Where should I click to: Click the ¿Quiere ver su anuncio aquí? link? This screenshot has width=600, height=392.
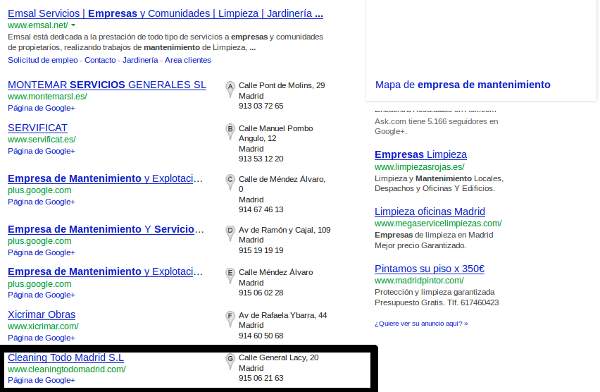[421, 323]
